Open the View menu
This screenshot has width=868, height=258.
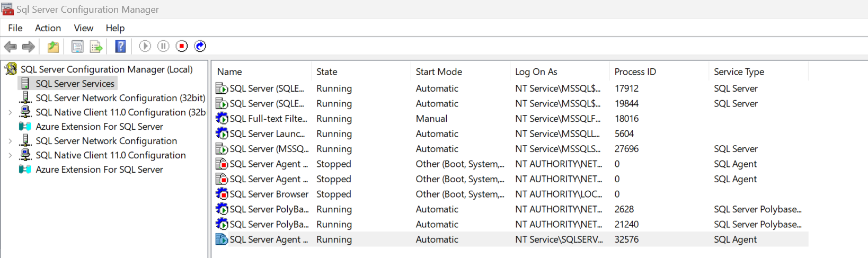click(83, 28)
